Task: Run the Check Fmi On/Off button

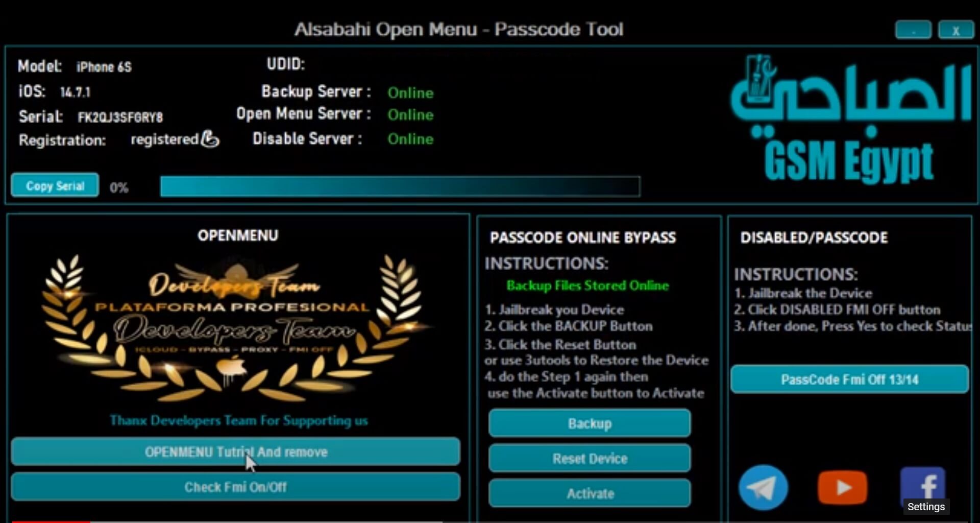Action: tap(236, 487)
